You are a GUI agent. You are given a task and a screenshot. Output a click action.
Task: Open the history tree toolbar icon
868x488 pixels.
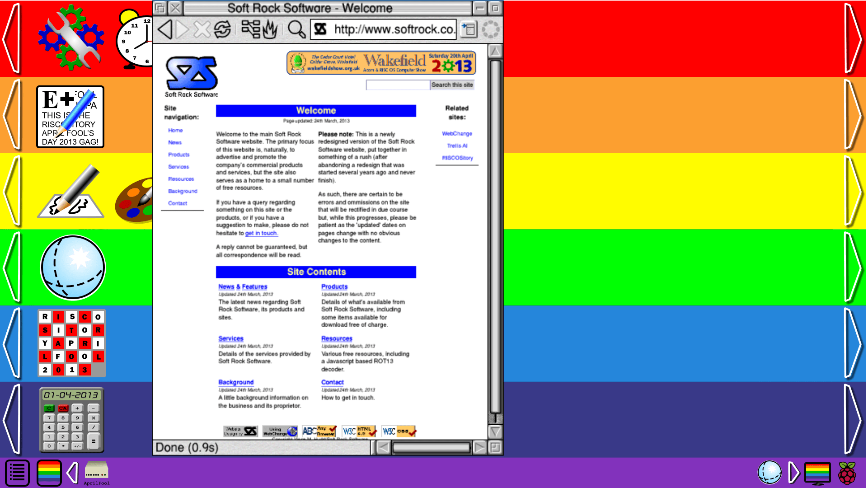250,29
